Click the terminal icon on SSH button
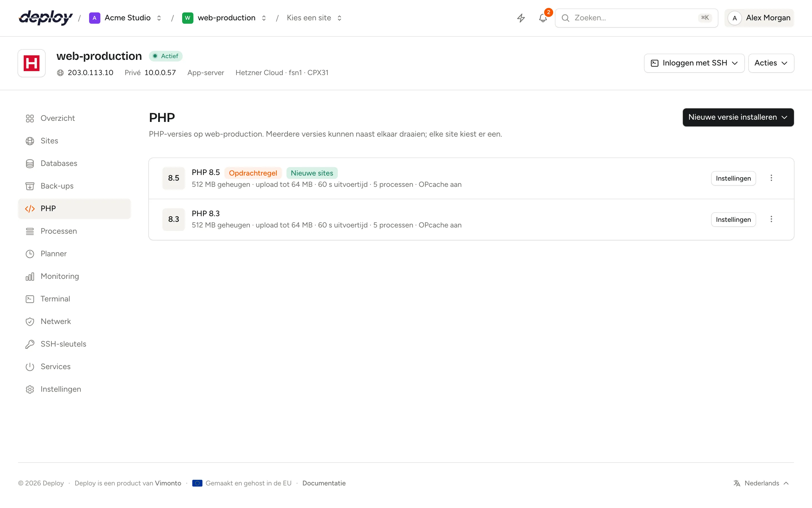The width and height of the screenshot is (812, 508). tap(654, 63)
